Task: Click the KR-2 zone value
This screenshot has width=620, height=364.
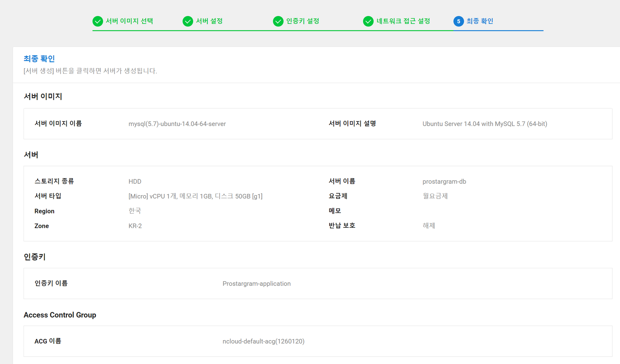Action: click(135, 226)
